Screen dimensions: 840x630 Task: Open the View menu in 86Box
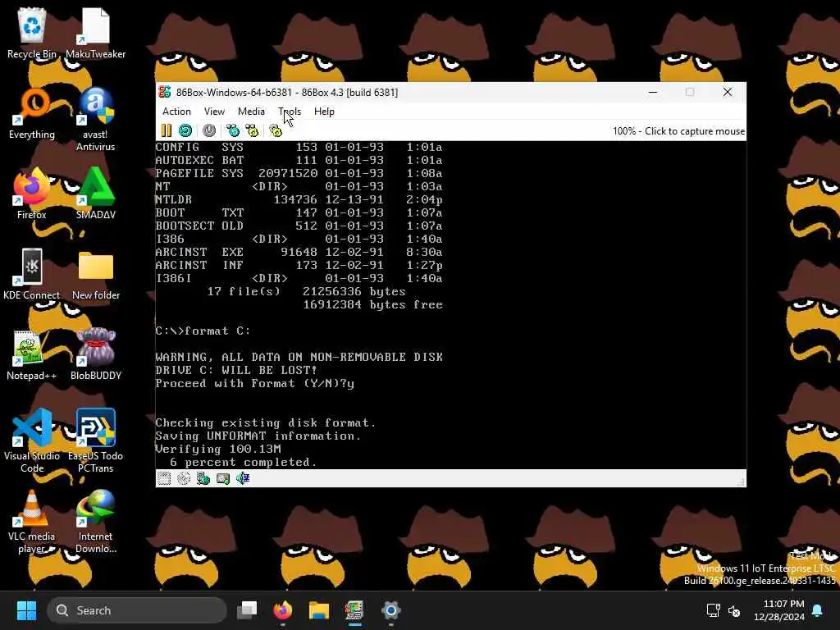(x=214, y=112)
